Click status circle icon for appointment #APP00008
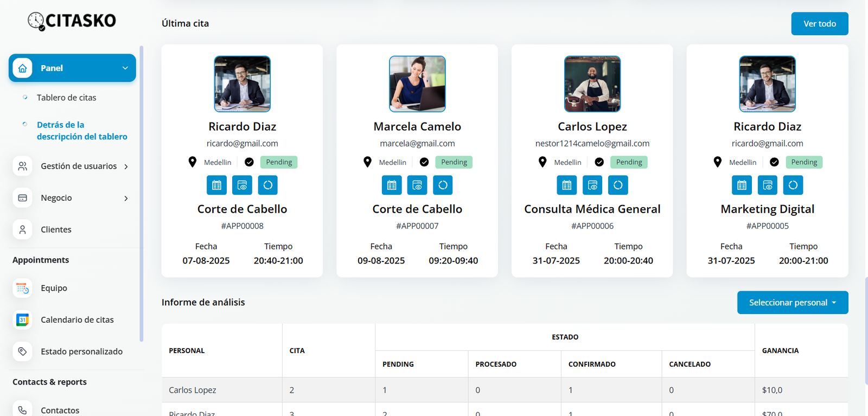The width and height of the screenshot is (868, 416). click(268, 185)
